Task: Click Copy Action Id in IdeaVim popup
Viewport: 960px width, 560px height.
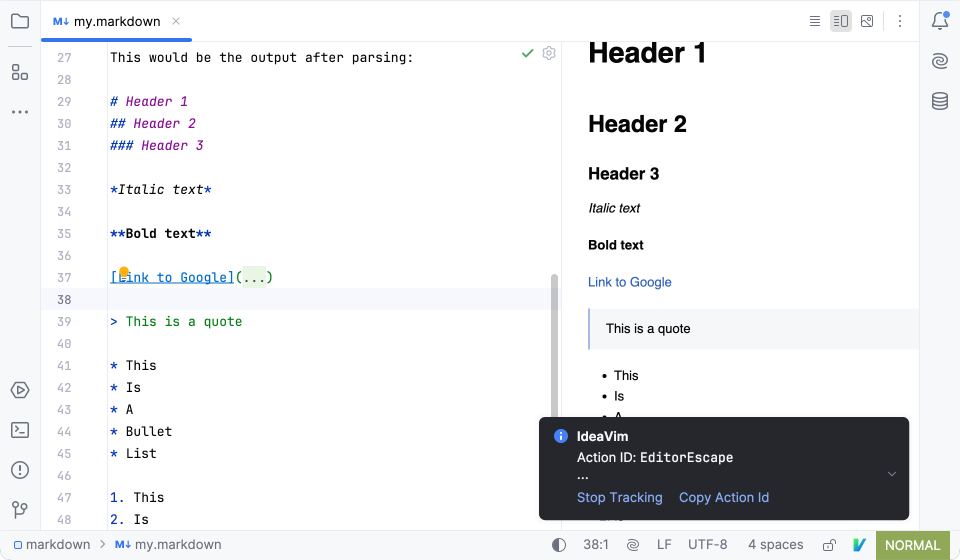Action: pos(724,497)
